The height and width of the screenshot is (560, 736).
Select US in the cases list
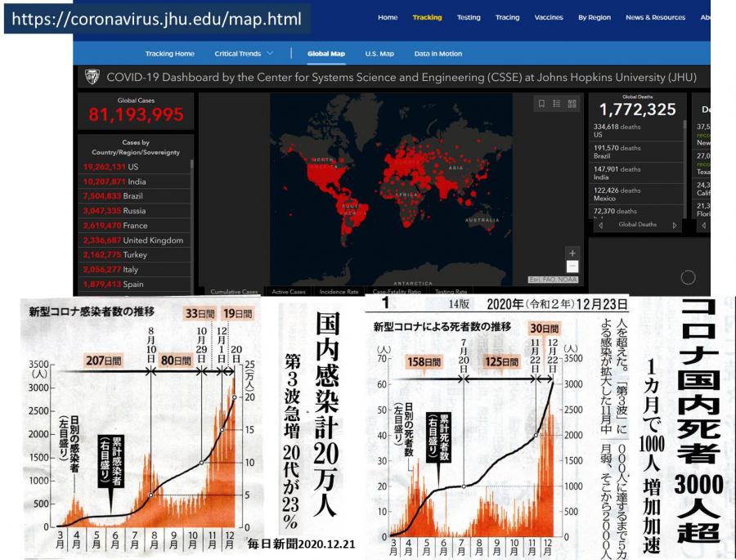coord(136,167)
